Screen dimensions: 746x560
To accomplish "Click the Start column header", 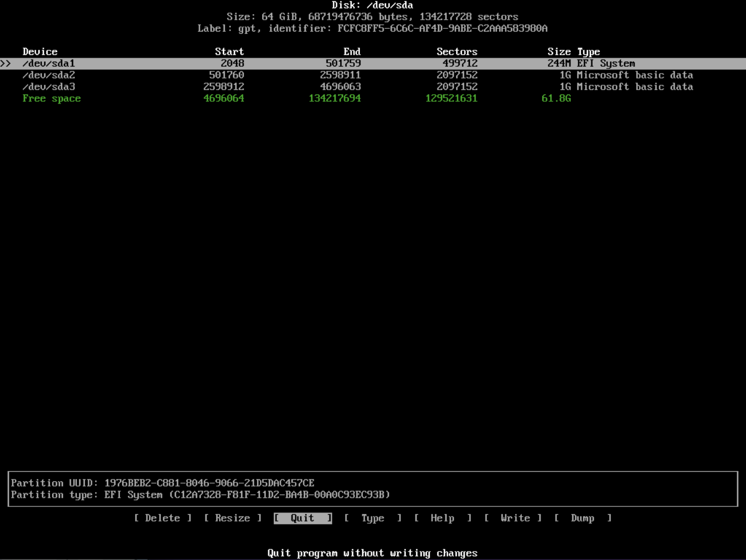I will pos(229,51).
